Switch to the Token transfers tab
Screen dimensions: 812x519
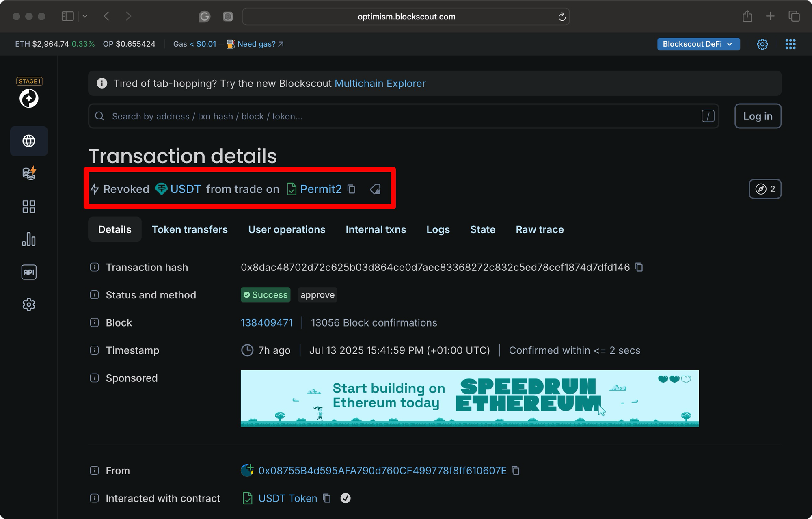tap(190, 229)
